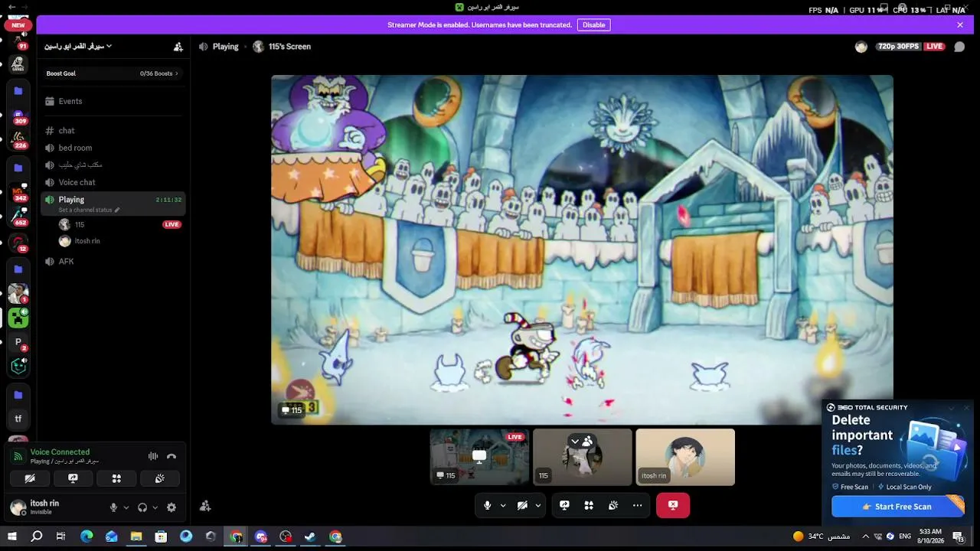
Task: Open the 'tf' server icon
Action: tap(18, 419)
